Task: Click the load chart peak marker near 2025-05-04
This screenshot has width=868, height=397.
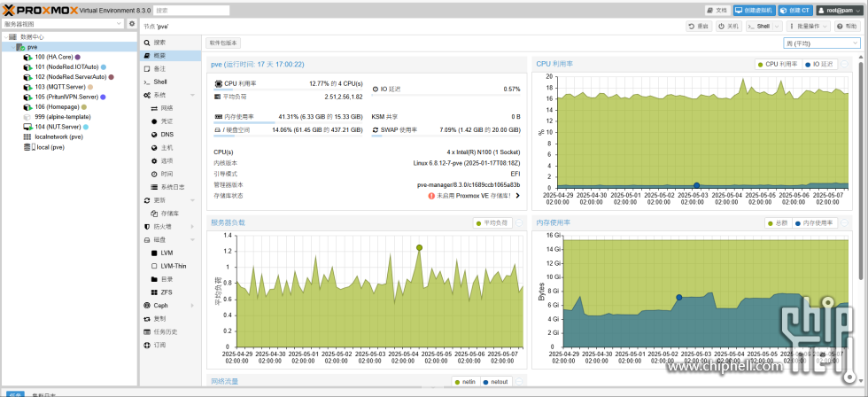Action: tap(419, 247)
